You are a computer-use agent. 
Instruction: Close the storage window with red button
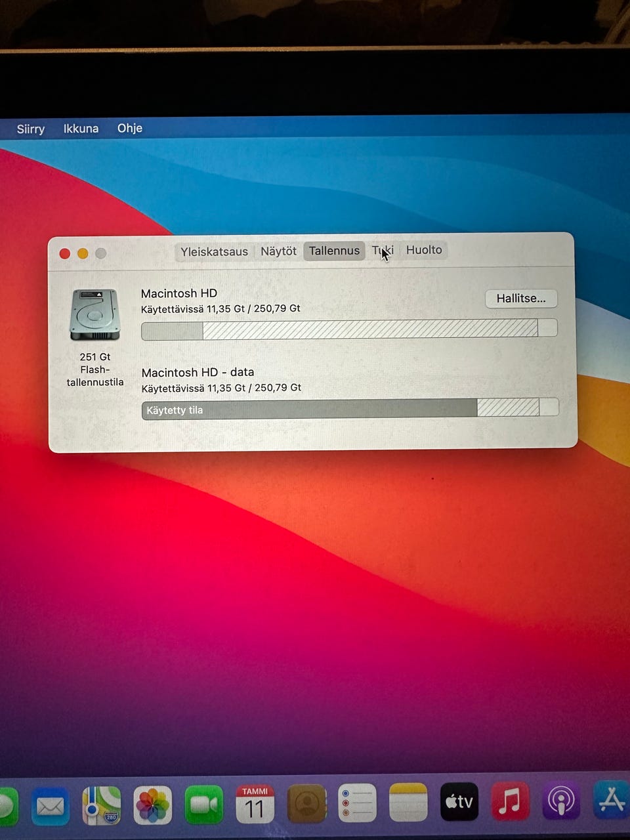(x=64, y=253)
